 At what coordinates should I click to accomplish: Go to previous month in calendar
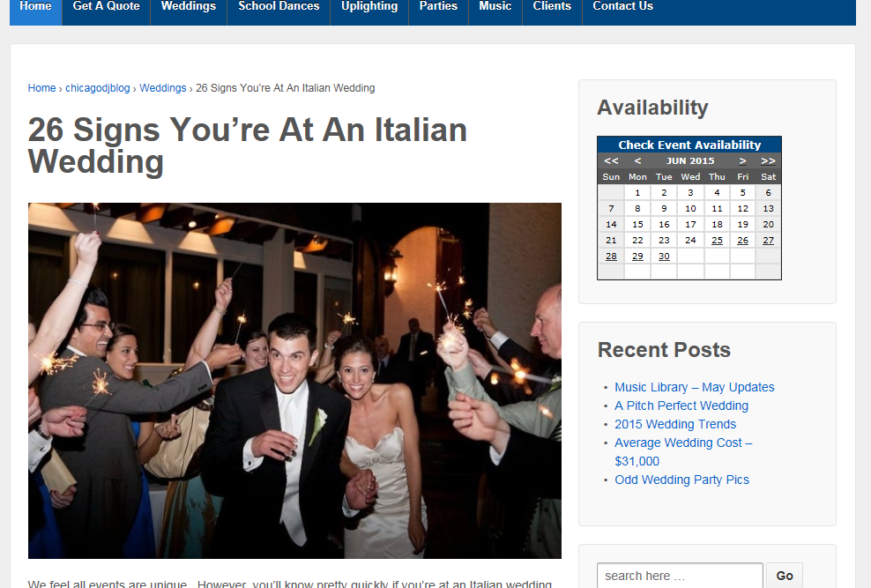(x=637, y=161)
